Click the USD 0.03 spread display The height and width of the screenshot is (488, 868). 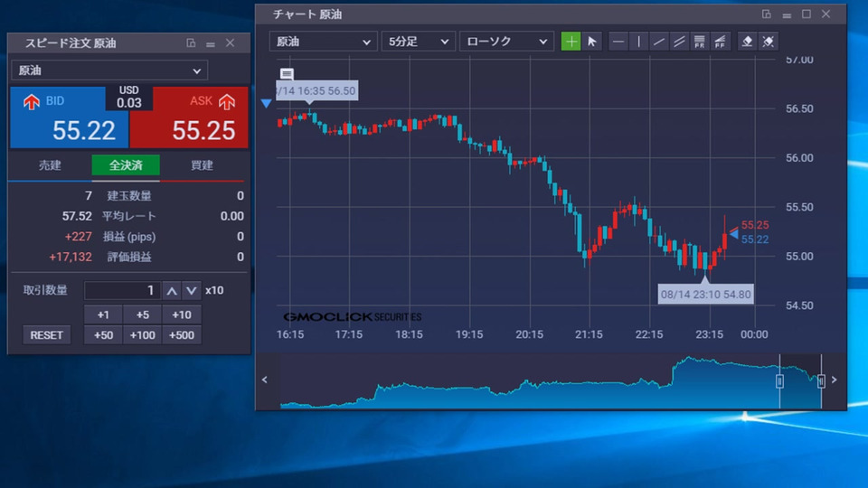129,98
